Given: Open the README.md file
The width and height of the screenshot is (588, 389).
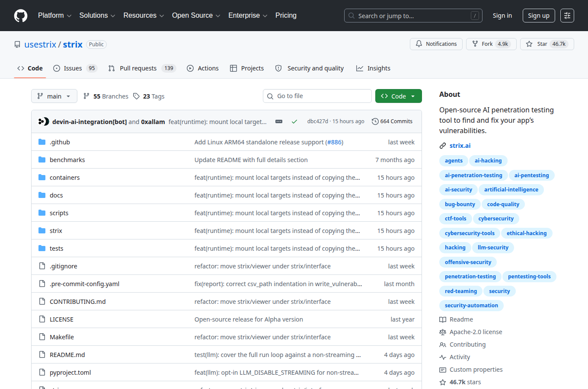Looking at the screenshot, I should click(x=67, y=355).
